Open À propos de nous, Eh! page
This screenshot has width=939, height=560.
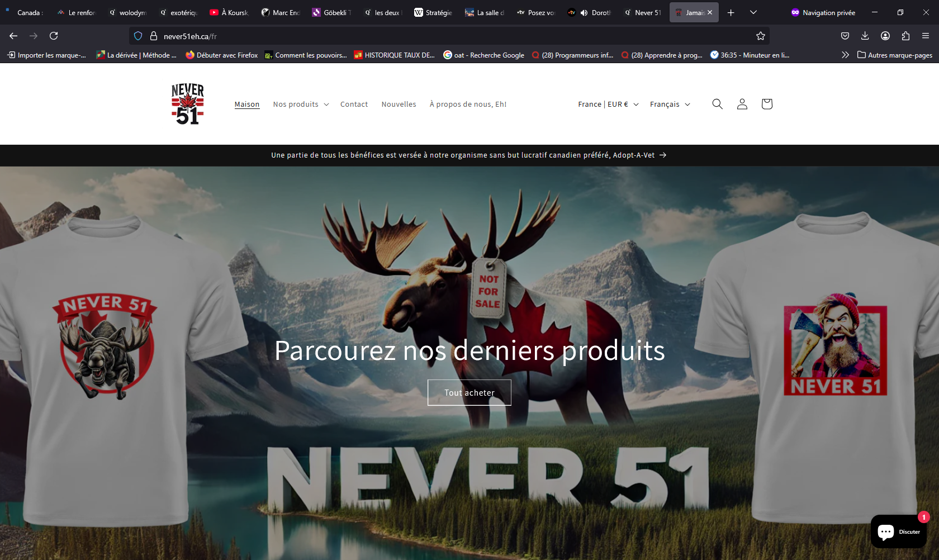[468, 104]
